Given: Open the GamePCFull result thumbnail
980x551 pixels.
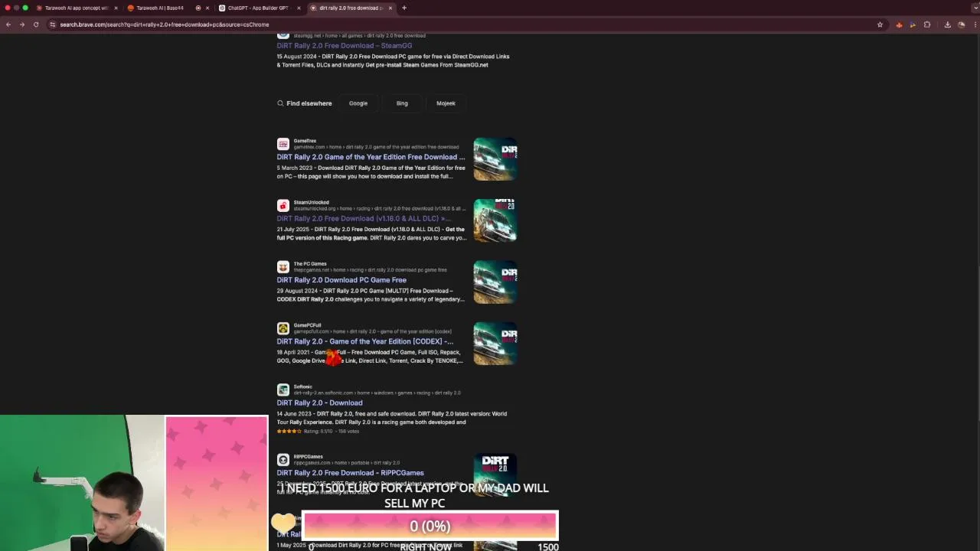Looking at the screenshot, I should (x=495, y=343).
